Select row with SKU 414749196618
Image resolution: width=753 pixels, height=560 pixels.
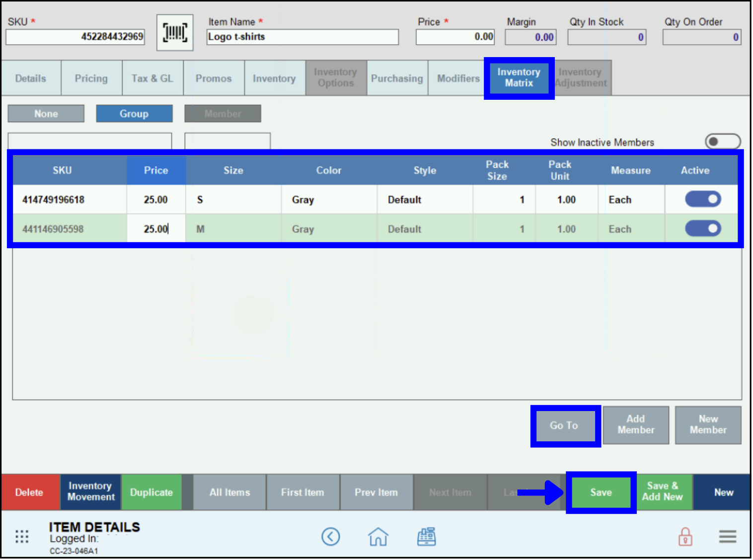[375, 200]
